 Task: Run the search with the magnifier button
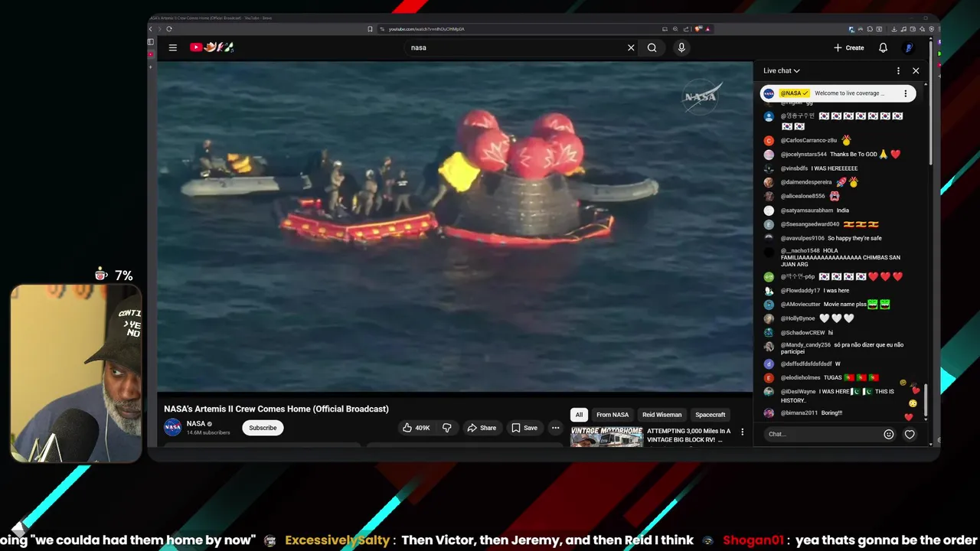pos(652,47)
